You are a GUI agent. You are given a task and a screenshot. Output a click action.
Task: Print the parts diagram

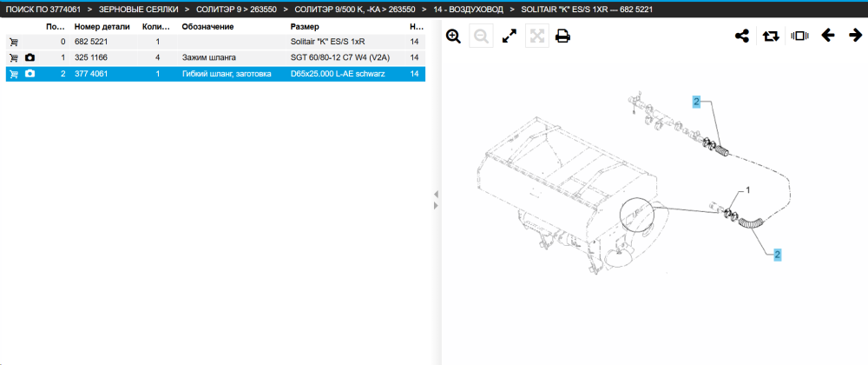563,36
